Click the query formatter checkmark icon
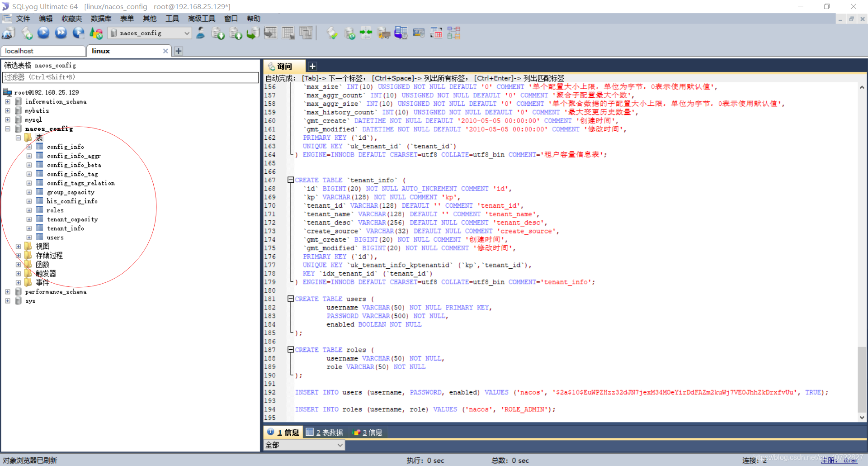Screen dimensions: 868x466 332,33
